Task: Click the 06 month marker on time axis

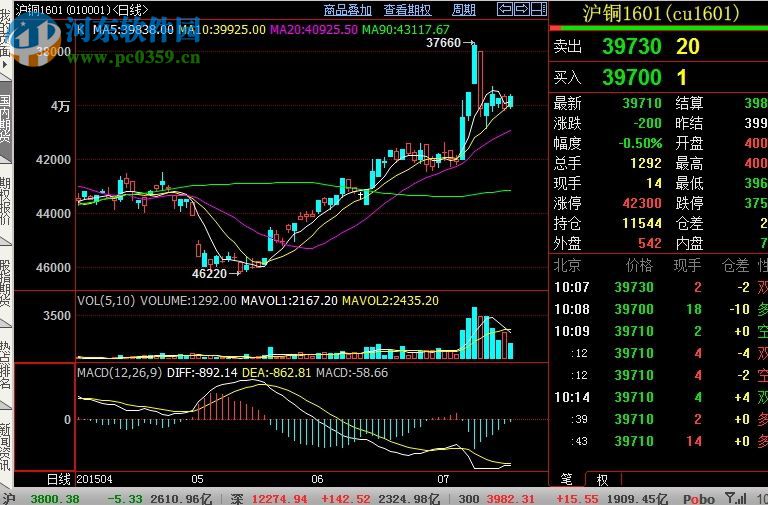Action: click(317, 479)
